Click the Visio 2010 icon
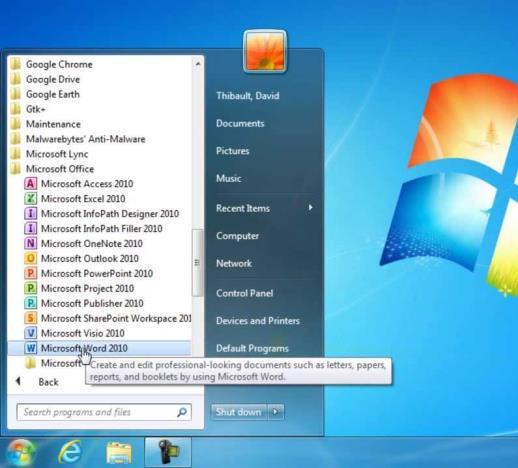 click(x=30, y=333)
